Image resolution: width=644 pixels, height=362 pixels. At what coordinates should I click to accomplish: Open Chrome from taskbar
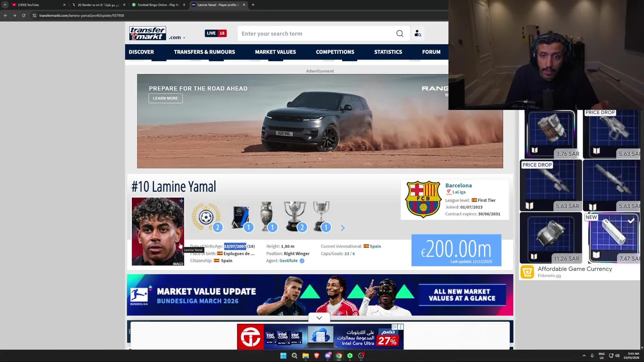[x=339, y=355]
